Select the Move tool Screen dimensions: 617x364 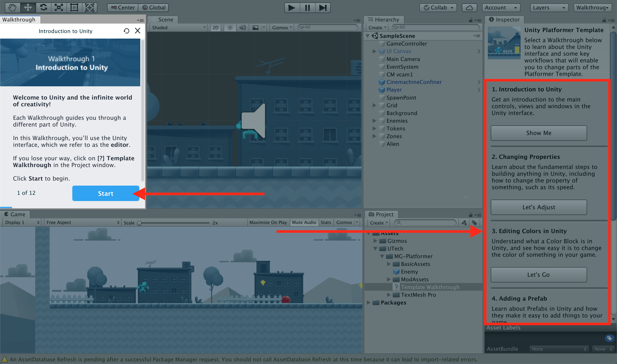pos(28,8)
